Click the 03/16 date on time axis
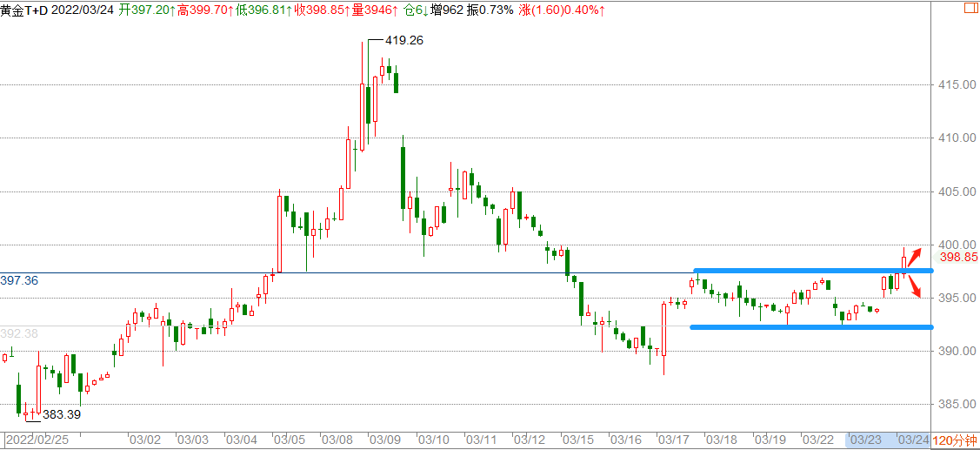The width and height of the screenshot is (980, 450). pyautogui.click(x=626, y=440)
